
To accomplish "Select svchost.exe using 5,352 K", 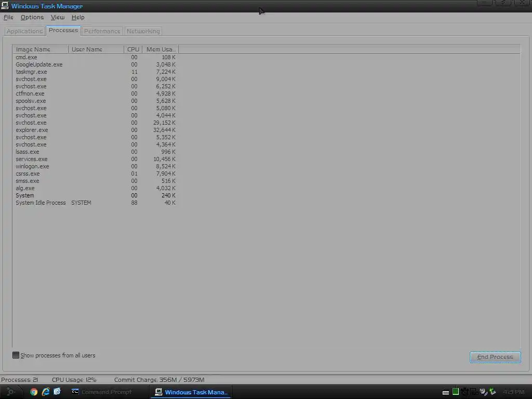I will tap(96, 137).
